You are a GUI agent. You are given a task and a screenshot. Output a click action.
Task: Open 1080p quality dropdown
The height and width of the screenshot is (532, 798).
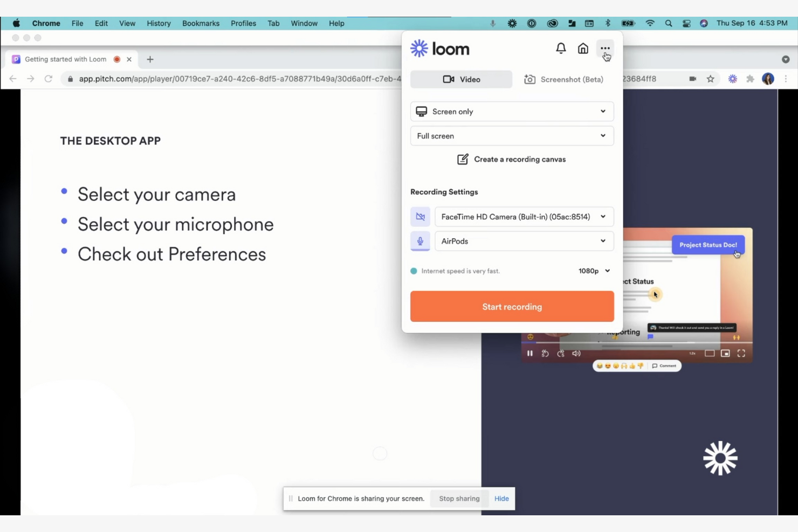[594, 271]
